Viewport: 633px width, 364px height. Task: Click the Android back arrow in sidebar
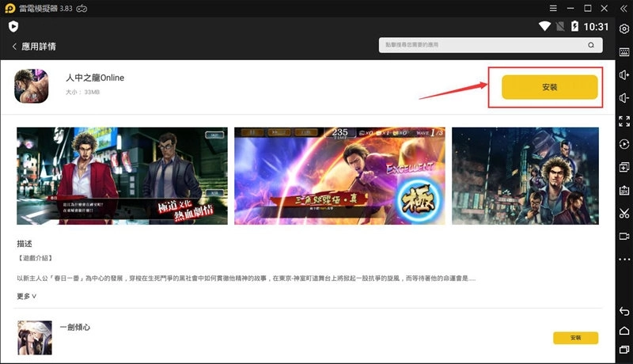click(x=624, y=311)
